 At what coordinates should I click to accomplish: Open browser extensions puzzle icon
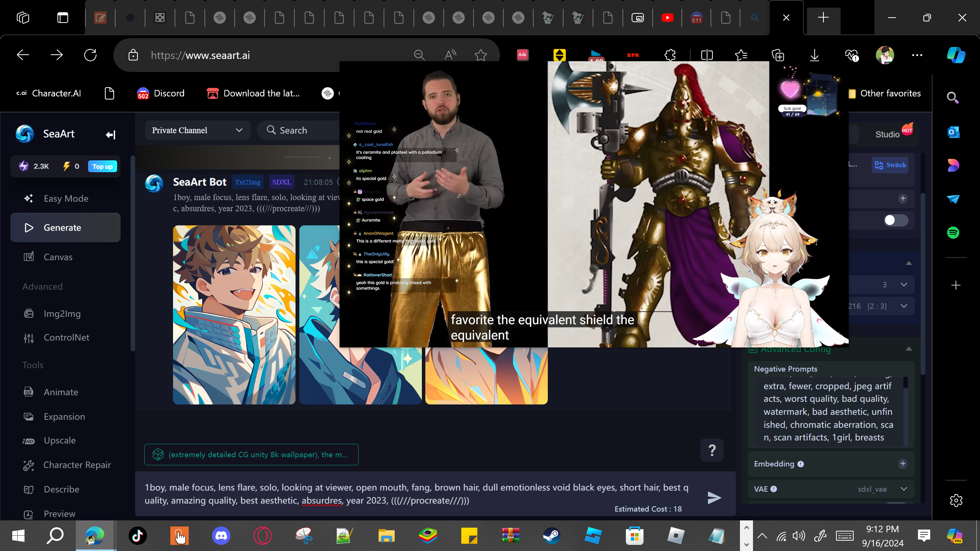coord(670,55)
